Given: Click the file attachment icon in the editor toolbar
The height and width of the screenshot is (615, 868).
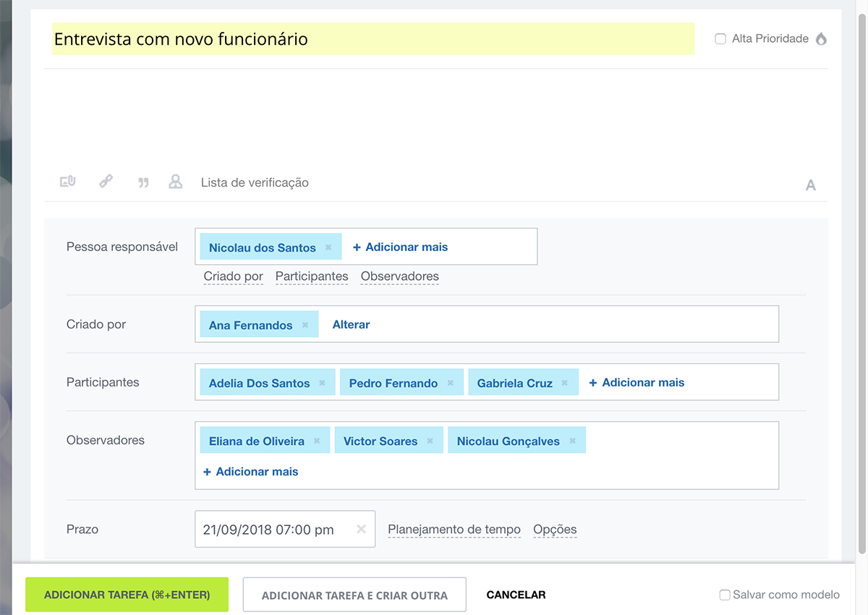Looking at the screenshot, I should click(x=67, y=182).
